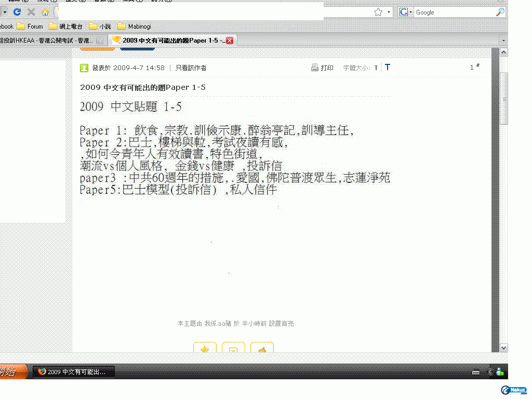
Task: Close the 2009 中文有可能出的題 tab
Action: point(230,41)
